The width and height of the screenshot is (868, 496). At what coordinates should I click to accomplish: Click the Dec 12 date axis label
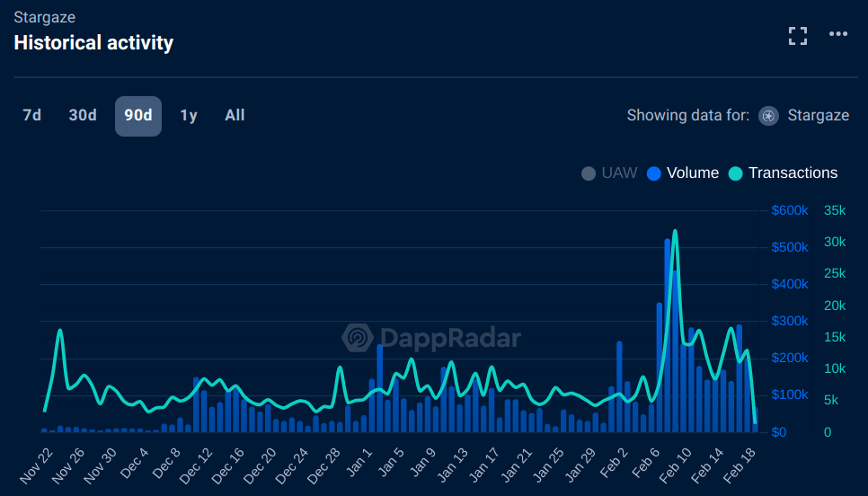pos(196,465)
